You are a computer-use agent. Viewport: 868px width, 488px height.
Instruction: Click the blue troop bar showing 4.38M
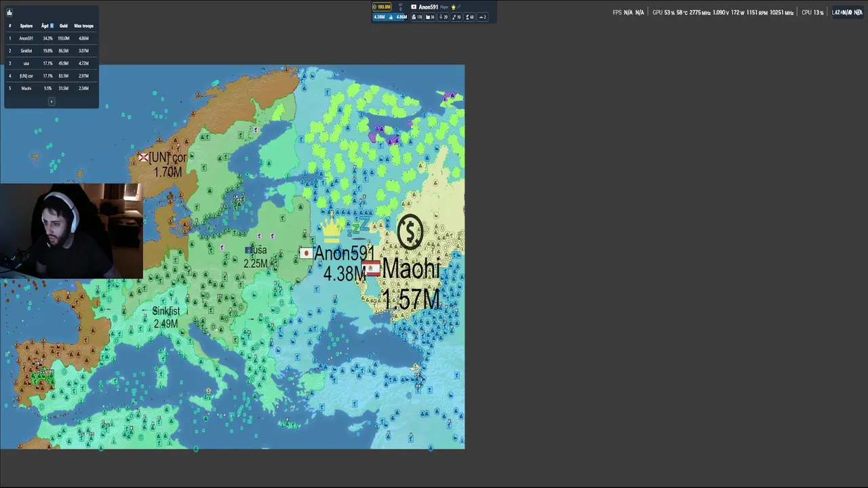pos(390,17)
